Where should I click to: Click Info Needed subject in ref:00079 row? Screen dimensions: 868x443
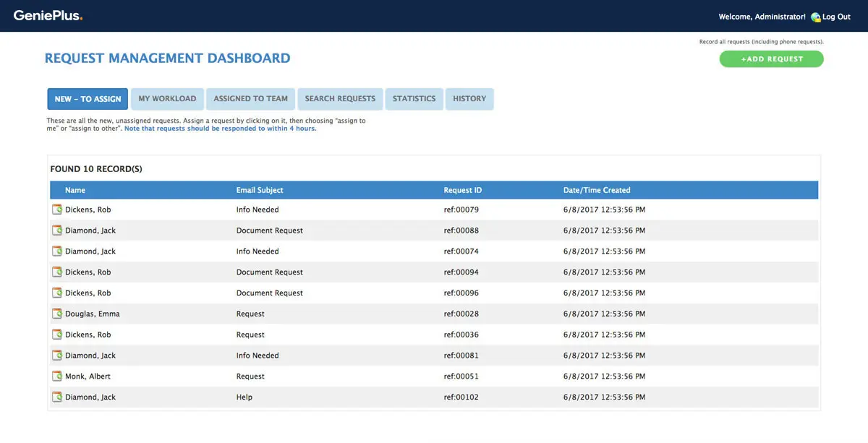(x=258, y=210)
